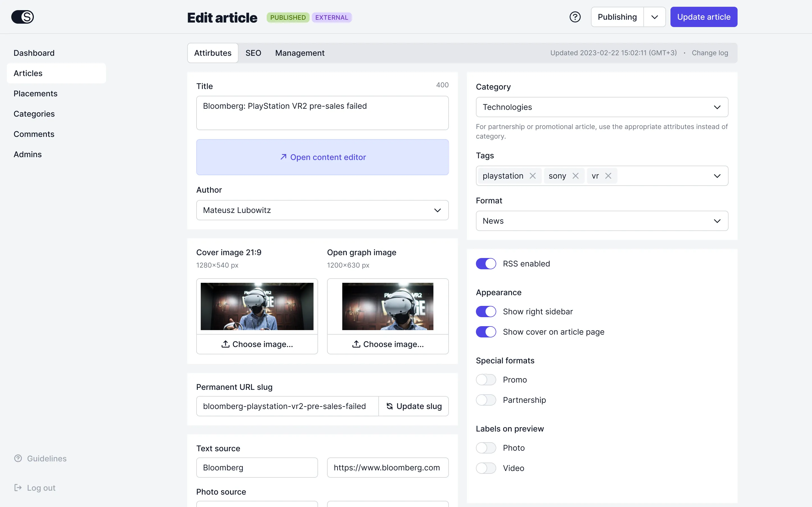Open the Management tab
This screenshot has height=507, width=812.
[x=300, y=53]
